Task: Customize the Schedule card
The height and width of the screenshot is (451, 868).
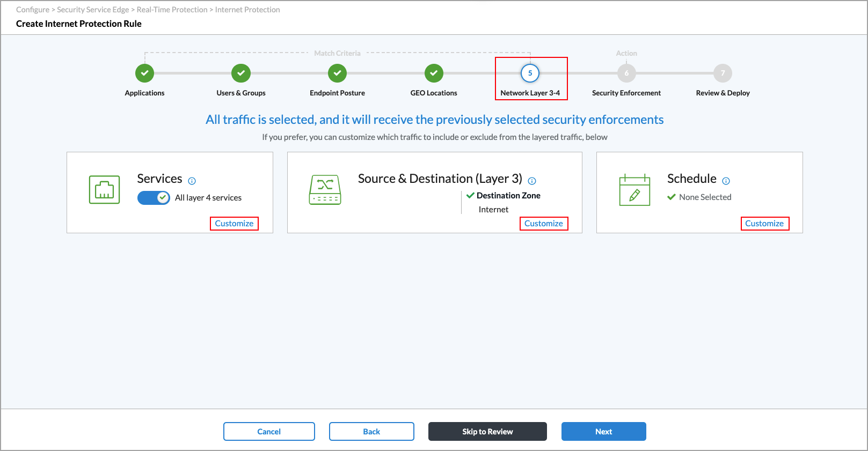Action: tap(765, 224)
